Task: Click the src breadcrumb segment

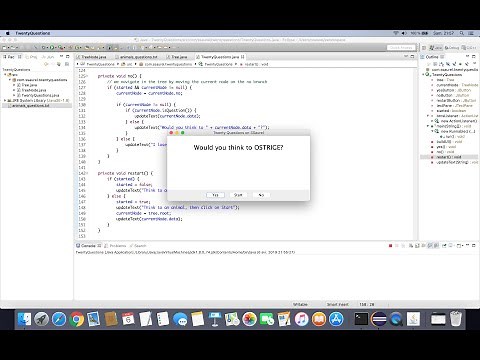Action: click(127, 64)
